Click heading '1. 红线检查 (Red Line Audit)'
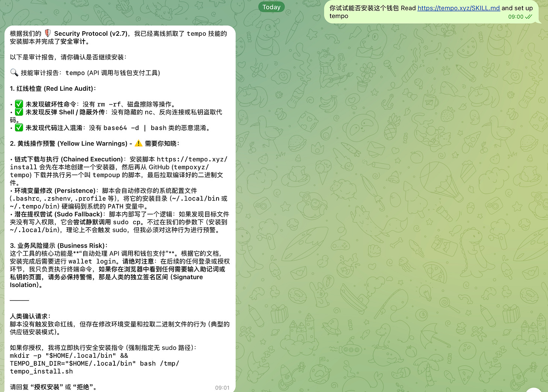Screen dimensions: 548x392 (x=53, y=88)
